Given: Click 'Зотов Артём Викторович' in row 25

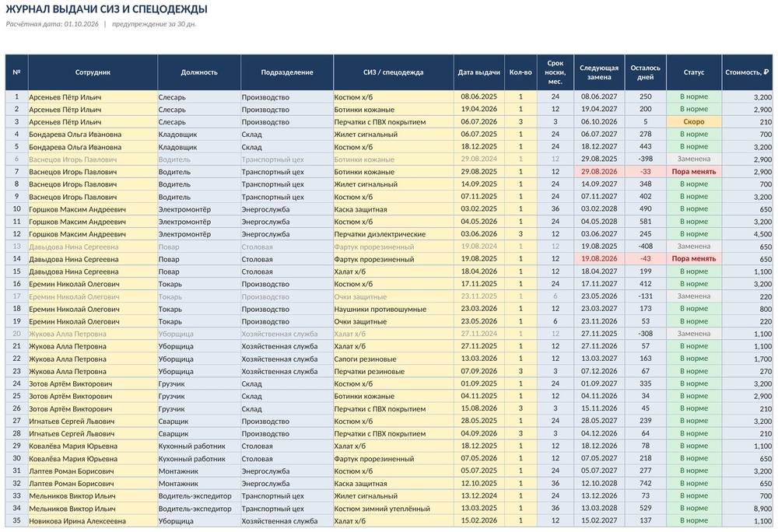Looking at the screenshot, I should (x=93, y=396).
